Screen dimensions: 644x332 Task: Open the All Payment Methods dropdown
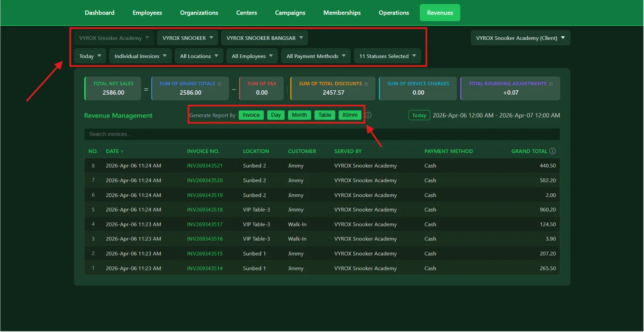(x=316, y=56)
